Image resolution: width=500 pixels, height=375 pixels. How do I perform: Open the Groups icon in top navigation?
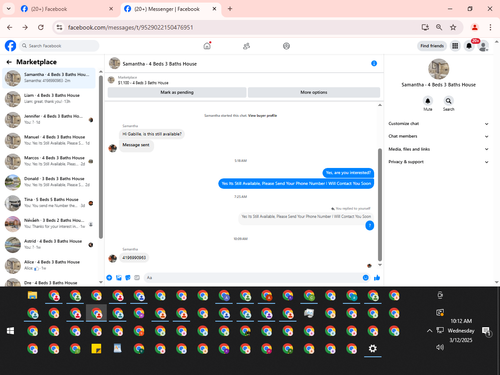click(x=286, y=46)
